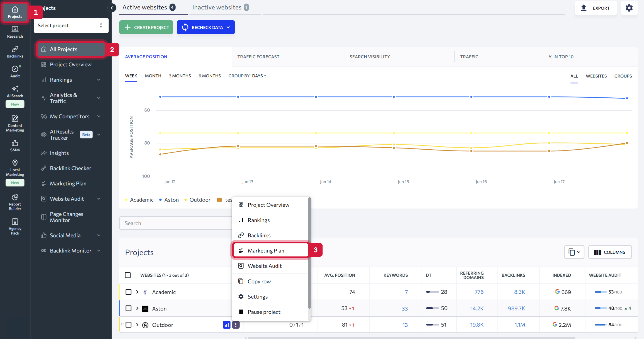Open the Columns button
Screen dimensions: 644x339
click(x=610, y=252)
